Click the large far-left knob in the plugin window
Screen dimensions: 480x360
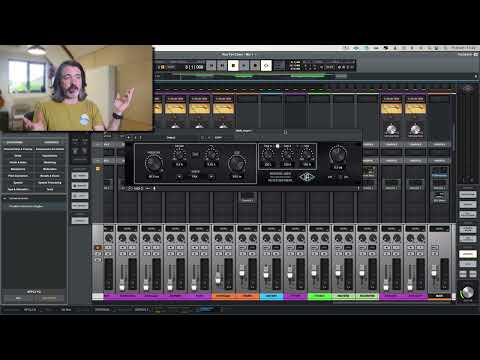point(153,163)
